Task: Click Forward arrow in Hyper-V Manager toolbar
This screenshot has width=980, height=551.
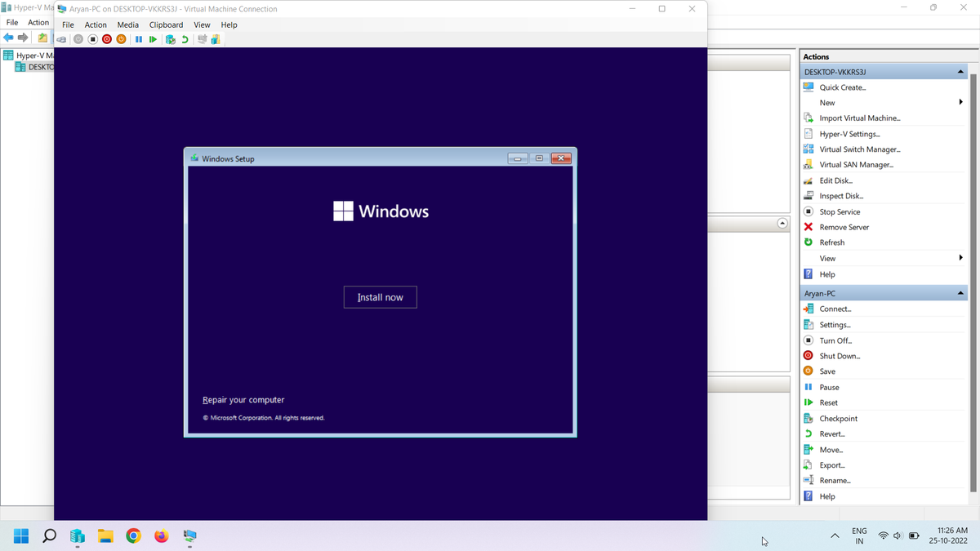Action: click(23, 38)
